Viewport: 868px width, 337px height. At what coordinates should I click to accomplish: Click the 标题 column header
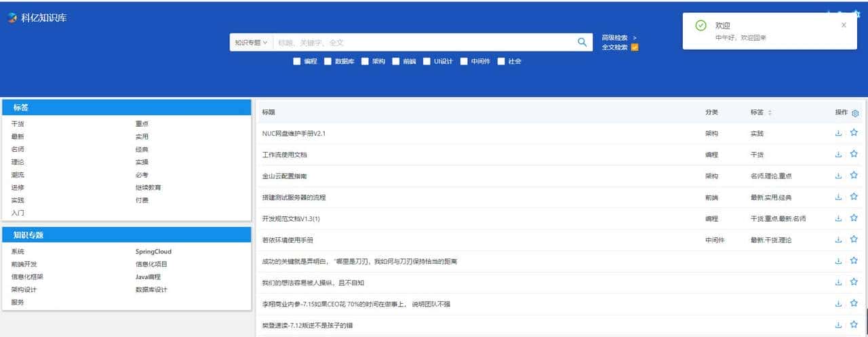tap(269, 113)
